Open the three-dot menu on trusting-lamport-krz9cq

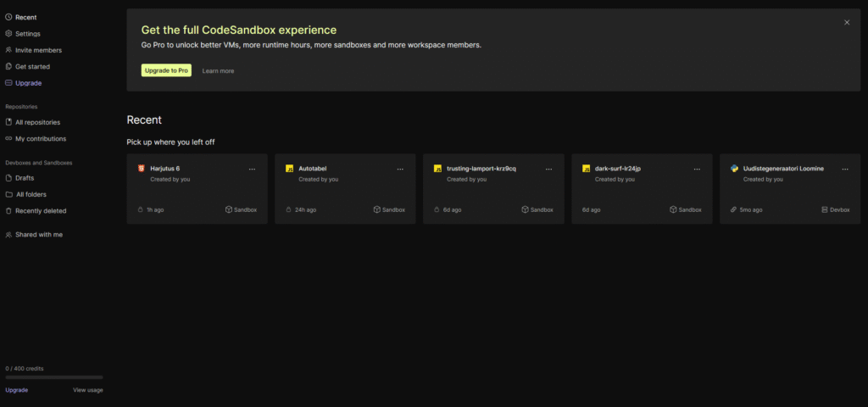(x=548, y=169)
